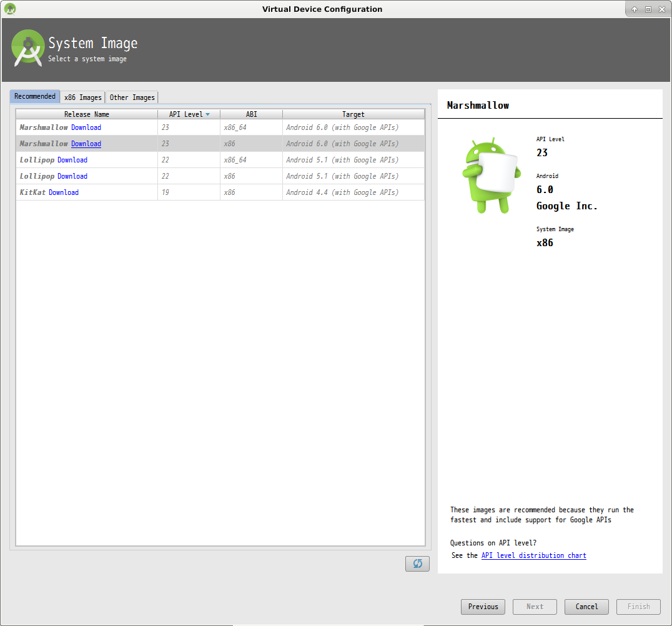Click the Previous button

[483, 607]
